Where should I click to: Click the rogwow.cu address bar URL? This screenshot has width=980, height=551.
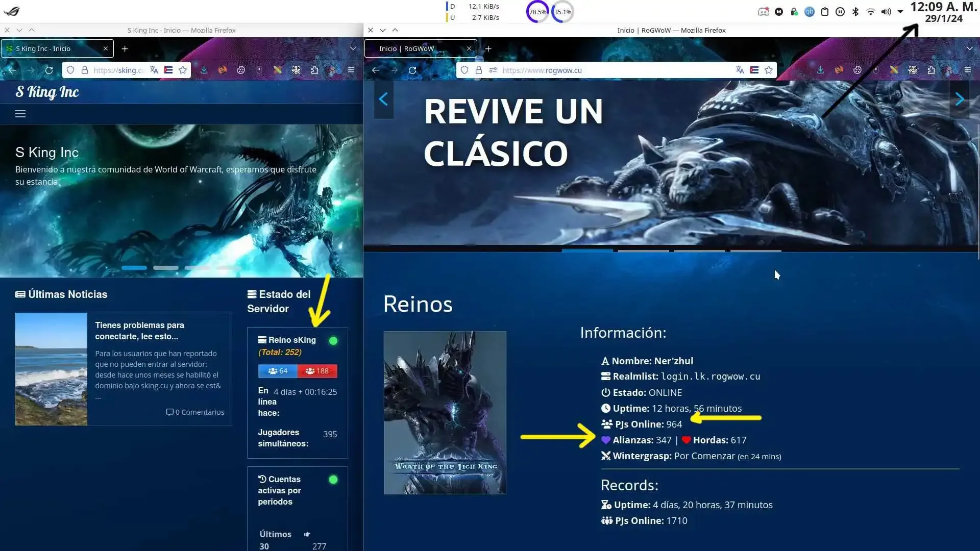(x=542, y=70)
